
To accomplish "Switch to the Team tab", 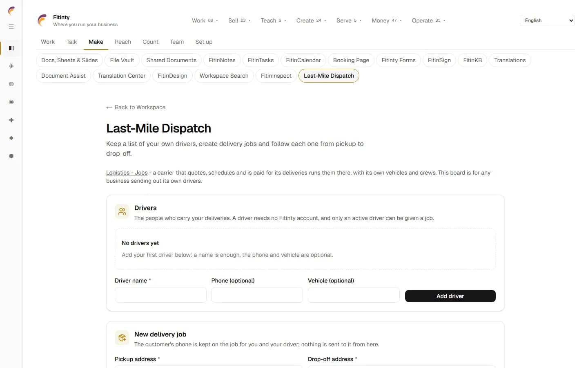I will pos(177,42).
